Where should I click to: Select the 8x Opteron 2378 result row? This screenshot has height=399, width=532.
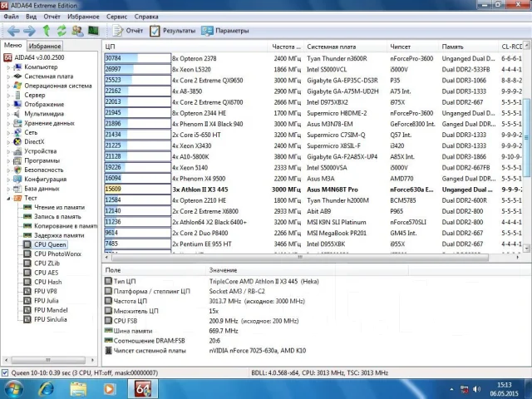pyautogui.click(x=313, y=59)
